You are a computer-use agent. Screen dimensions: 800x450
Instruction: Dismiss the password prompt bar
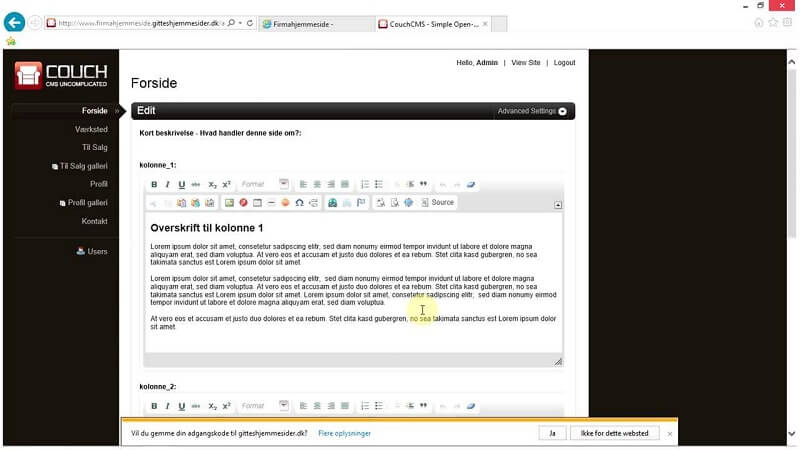click(x=670, y=434)
